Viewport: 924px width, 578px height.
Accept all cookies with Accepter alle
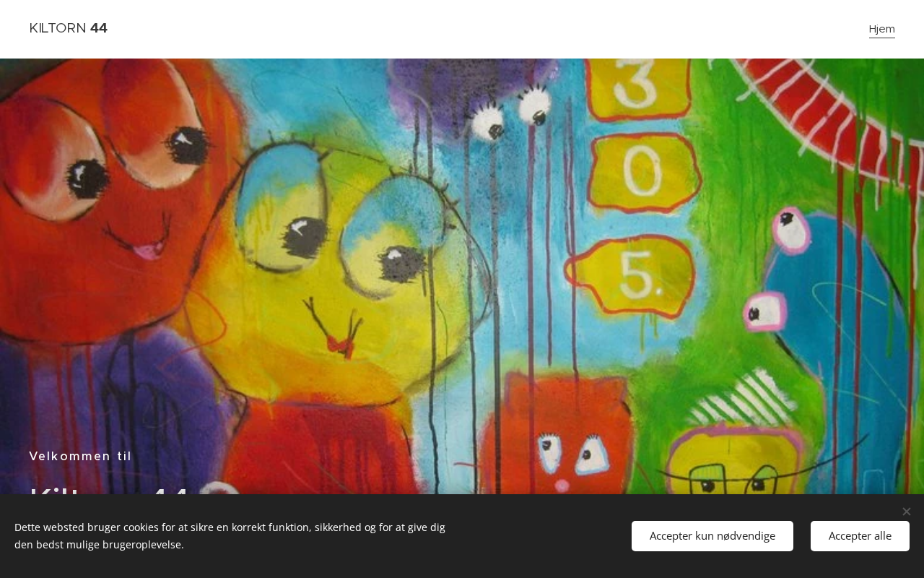pos(860,536)
